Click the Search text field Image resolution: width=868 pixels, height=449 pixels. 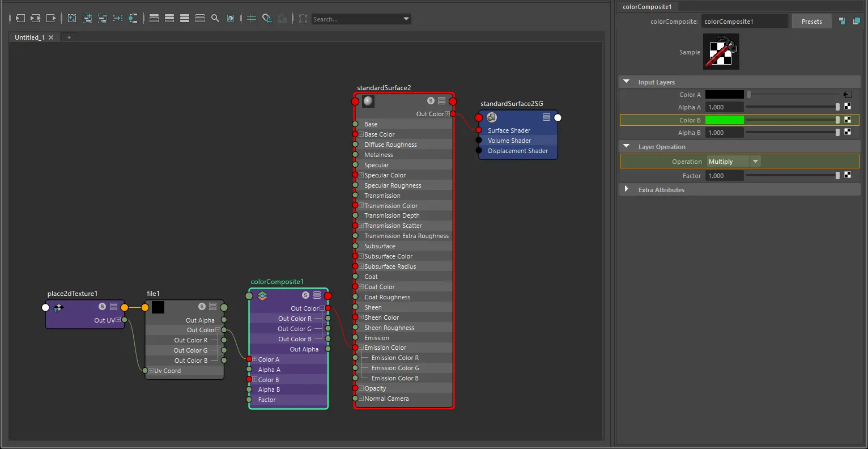pyautogui.click(x=357, y=19)
